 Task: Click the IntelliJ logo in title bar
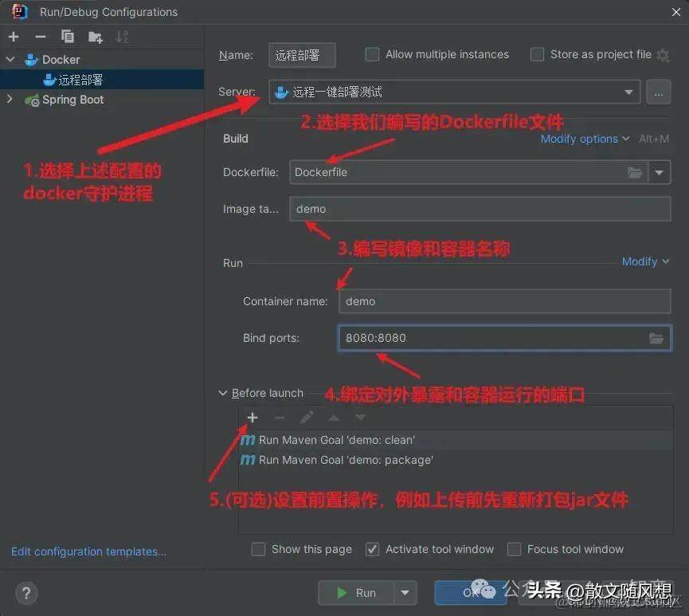pyautogui.click(x=19, y=11)
